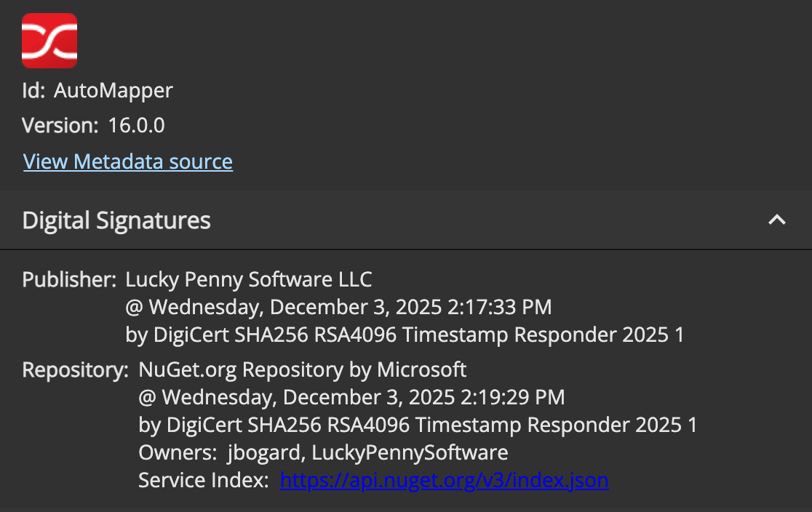Open the View Metadata source link

tap(128, 161)
